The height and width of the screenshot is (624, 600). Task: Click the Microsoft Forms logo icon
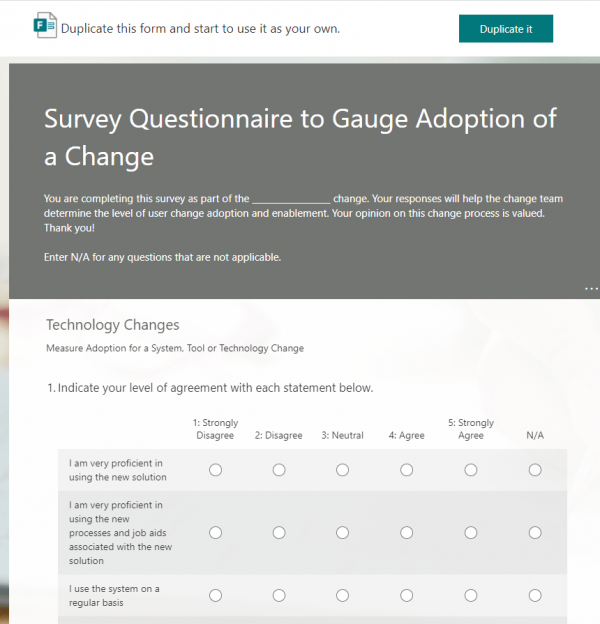44,28
